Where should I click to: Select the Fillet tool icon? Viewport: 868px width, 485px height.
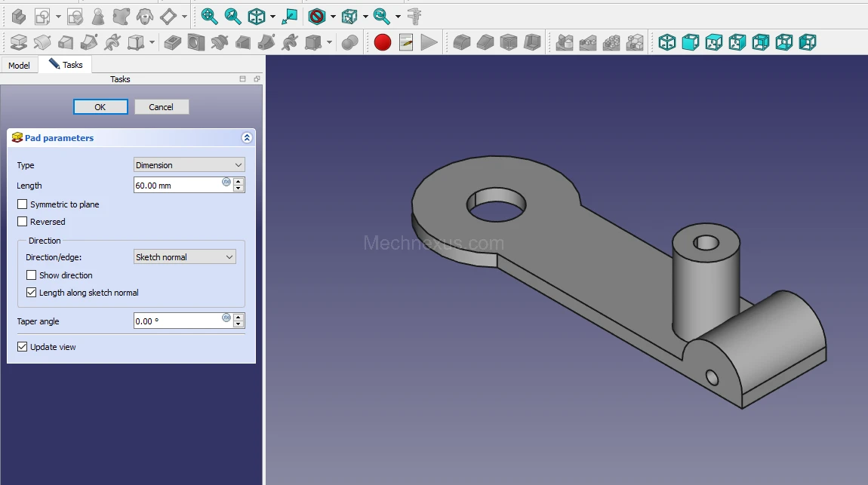[x=461, y=42]
